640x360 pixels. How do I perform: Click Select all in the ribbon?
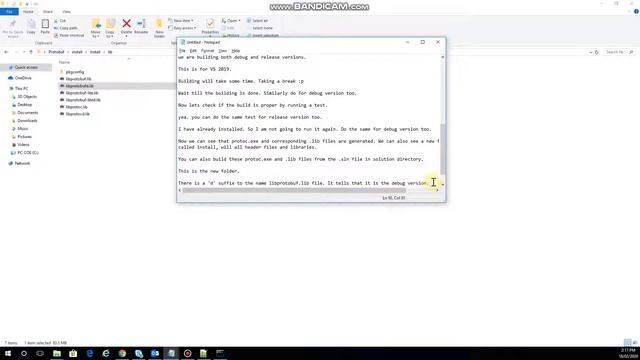click(257, 21)
